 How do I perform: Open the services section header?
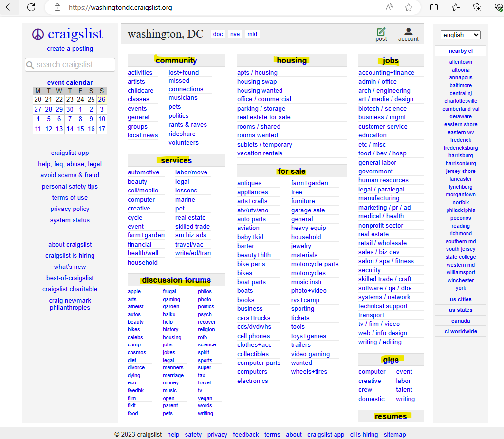tap(176, 160)
